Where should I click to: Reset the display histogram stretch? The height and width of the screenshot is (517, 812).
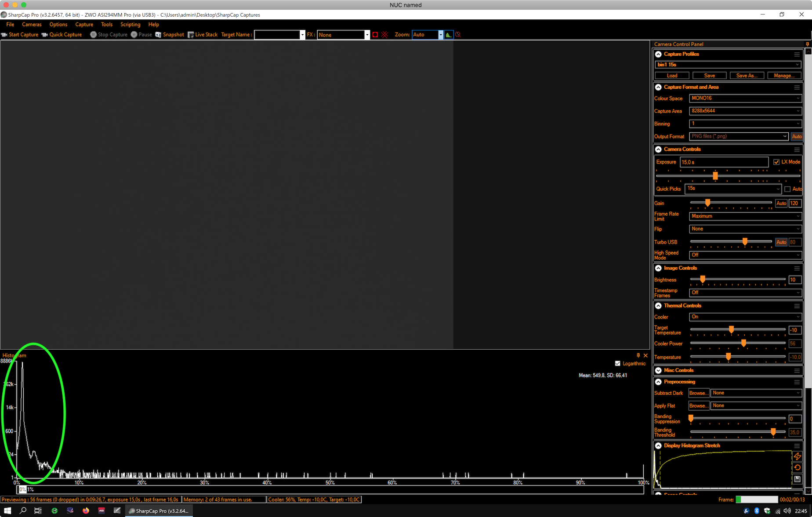pyautogui.click(x=797, y=467)
